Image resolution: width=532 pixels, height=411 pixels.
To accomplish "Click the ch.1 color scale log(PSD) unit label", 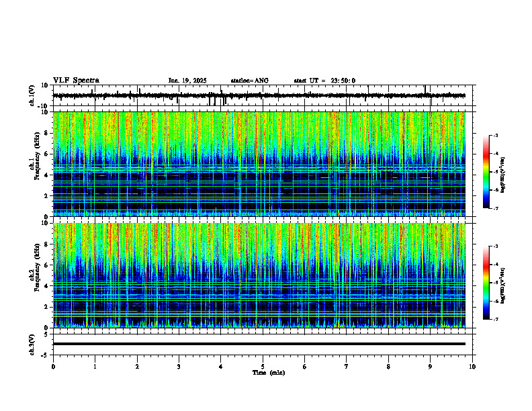I will tap(503, 175).
